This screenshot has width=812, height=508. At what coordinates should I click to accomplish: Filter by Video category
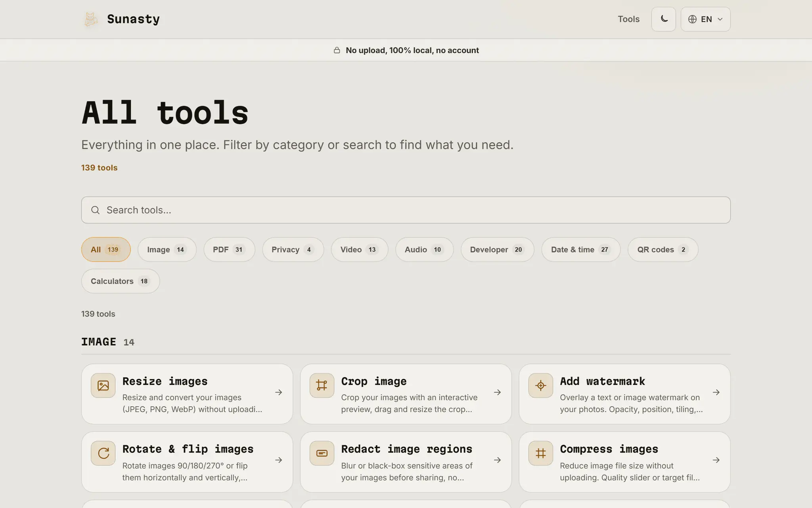pos(360,250)
